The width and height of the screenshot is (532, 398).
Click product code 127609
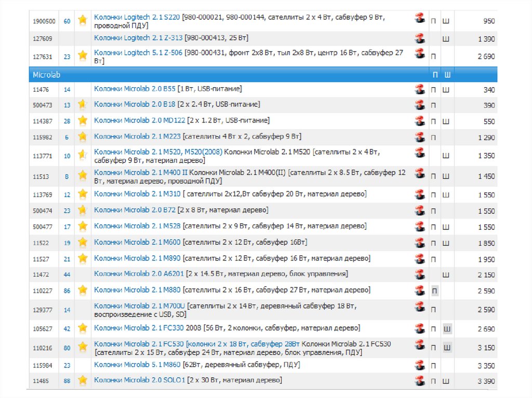point(43,38)
